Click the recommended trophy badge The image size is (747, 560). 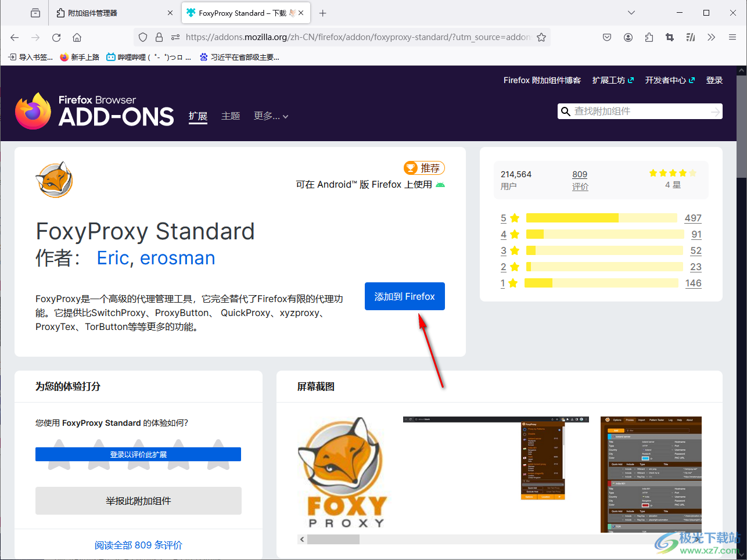click(x=424, y=168)
